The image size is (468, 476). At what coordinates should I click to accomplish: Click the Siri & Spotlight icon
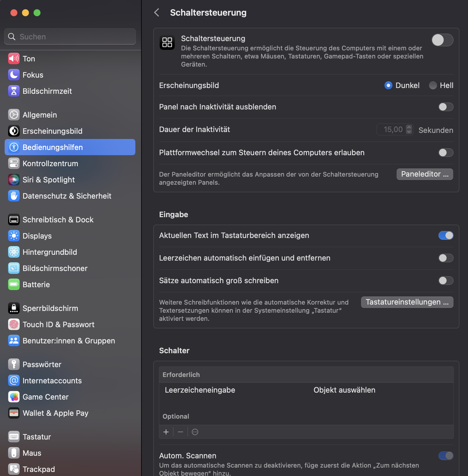coord(14,180)
